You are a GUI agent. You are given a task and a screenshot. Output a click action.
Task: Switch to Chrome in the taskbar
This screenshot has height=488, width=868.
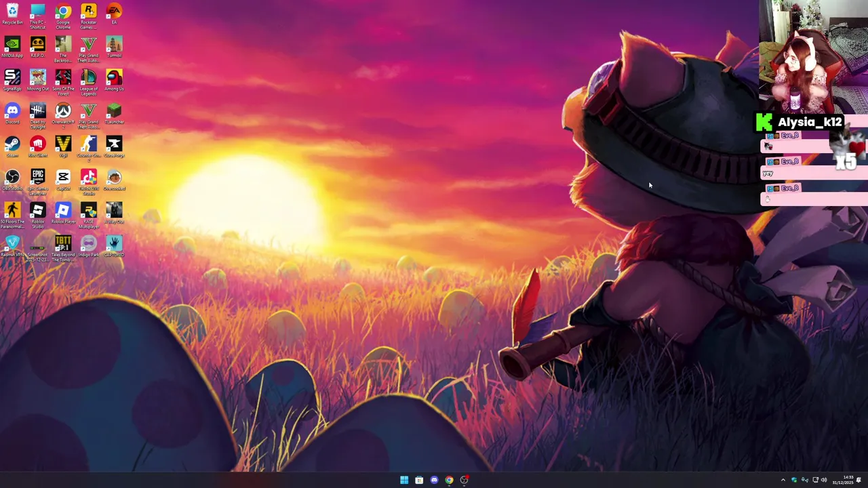[449, 480]
